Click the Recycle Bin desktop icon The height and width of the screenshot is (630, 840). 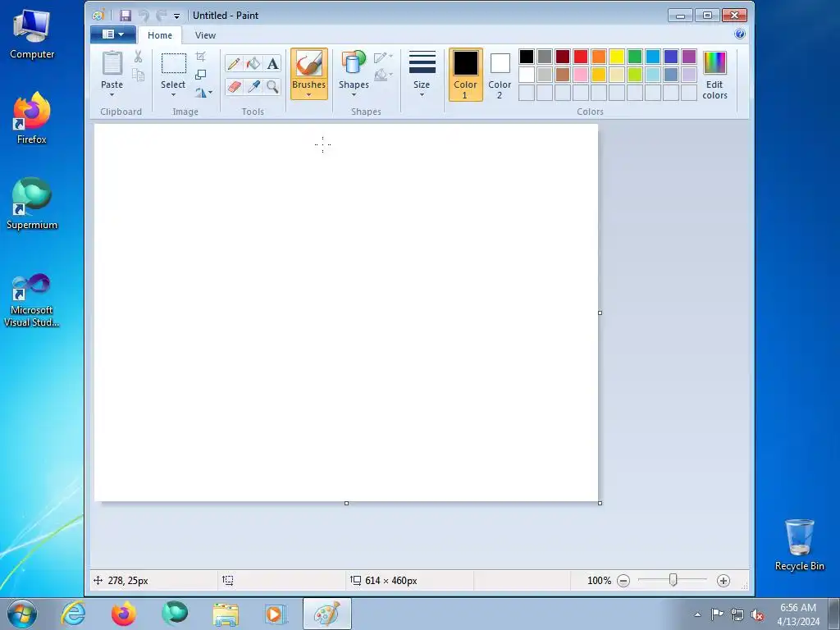[799, 545]
